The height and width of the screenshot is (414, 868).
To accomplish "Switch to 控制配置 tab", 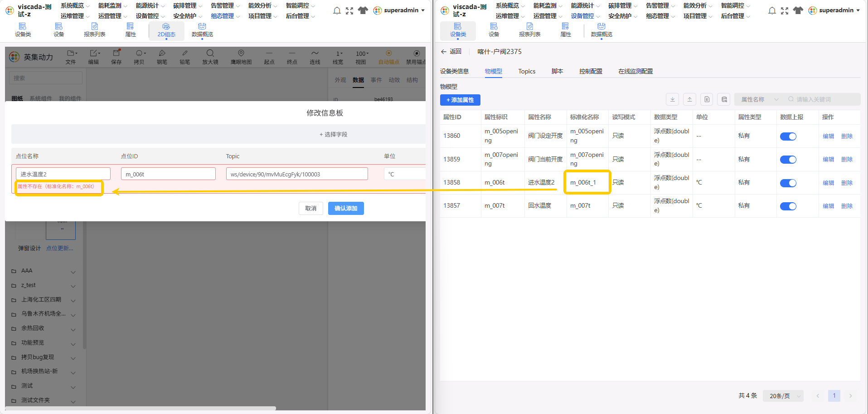I will click(x=591, y=71).
